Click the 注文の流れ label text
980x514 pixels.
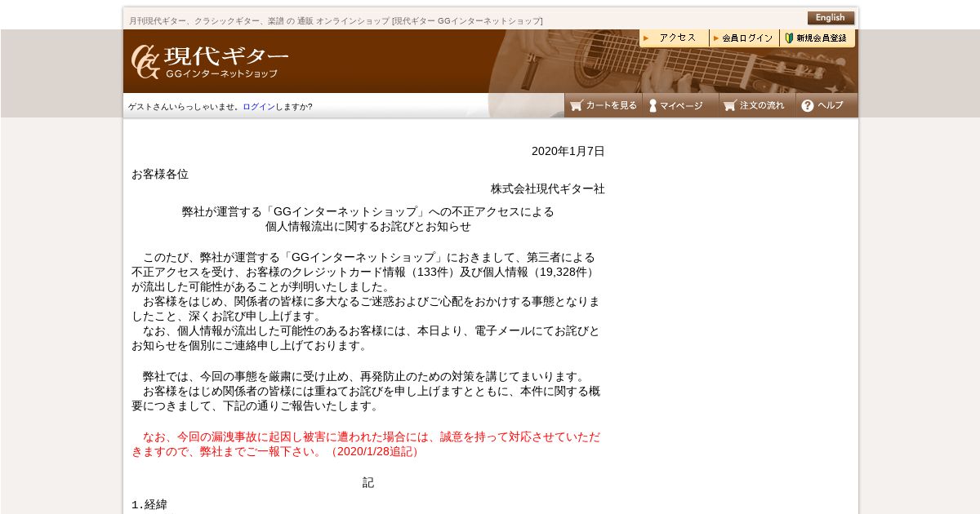(x=762, y=105)
